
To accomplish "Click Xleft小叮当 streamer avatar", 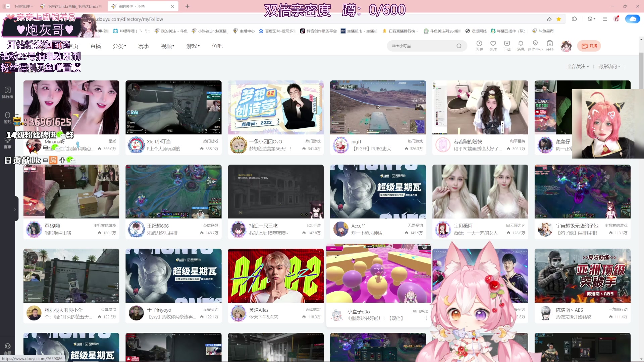I will [136, 145].
